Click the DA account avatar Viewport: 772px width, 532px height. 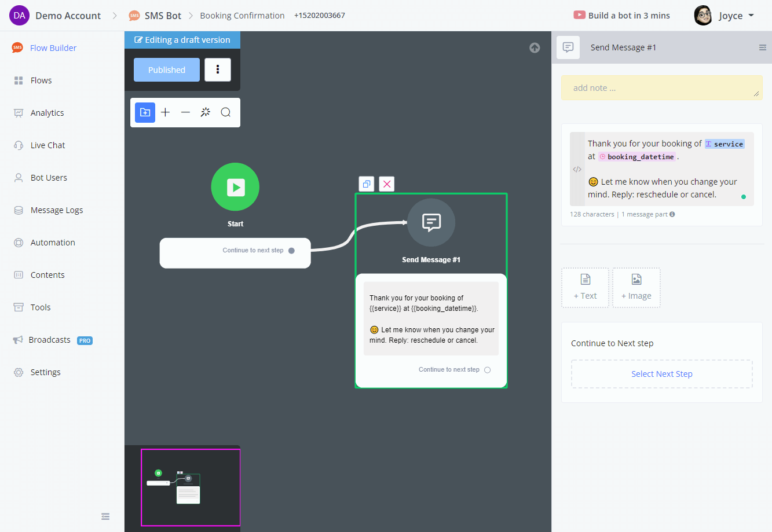19,16
